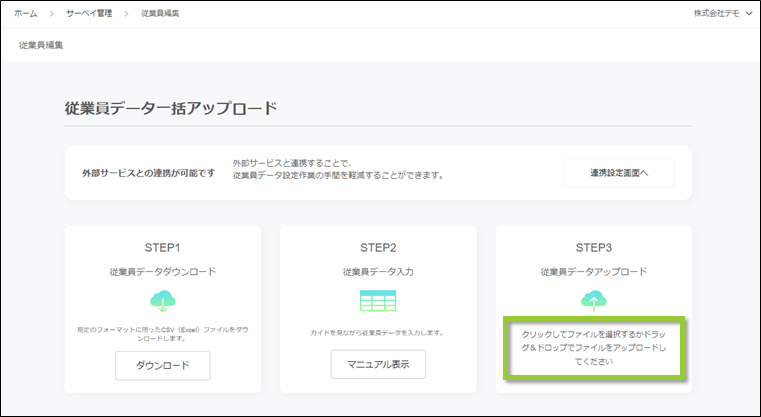
Task: Click the 従業員データ一括アップロード heading
Action: (x=170, y=108)
